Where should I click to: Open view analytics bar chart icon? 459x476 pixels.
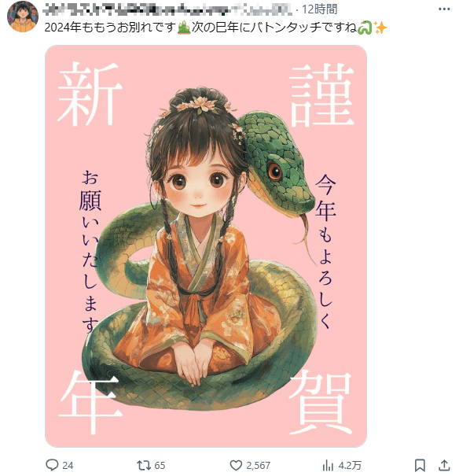(328, 465)
